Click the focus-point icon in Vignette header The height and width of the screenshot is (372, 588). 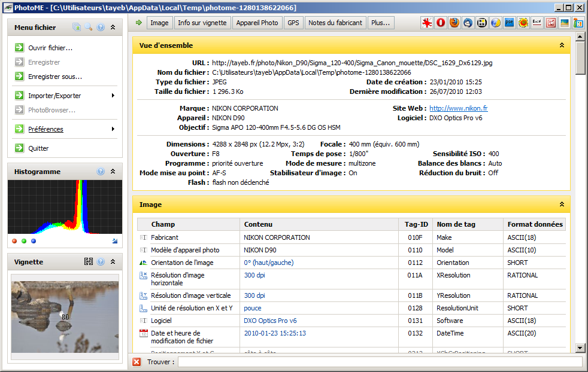pyautogui.click(x=89, y=262)
